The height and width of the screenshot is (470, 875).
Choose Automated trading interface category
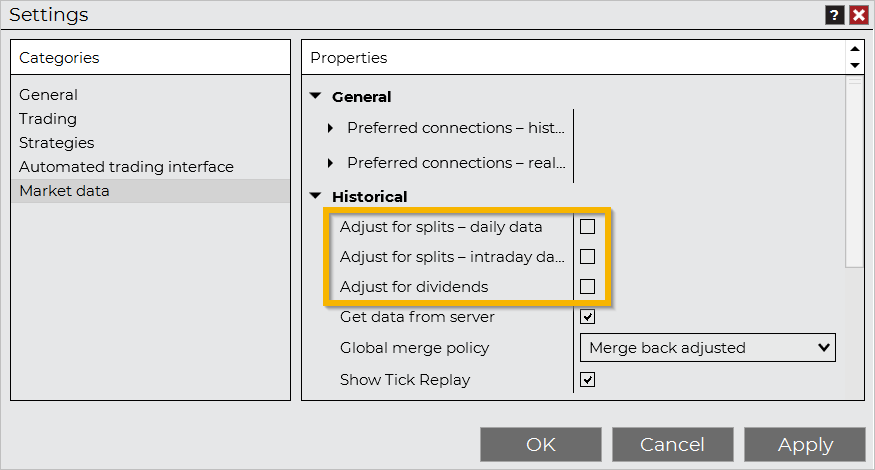150,167
